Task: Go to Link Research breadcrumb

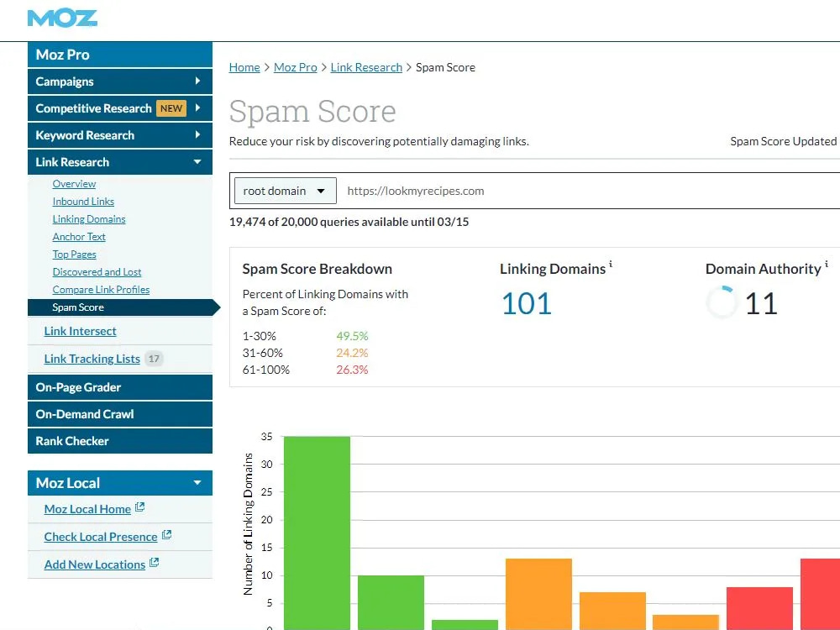Action: point(366,67)
